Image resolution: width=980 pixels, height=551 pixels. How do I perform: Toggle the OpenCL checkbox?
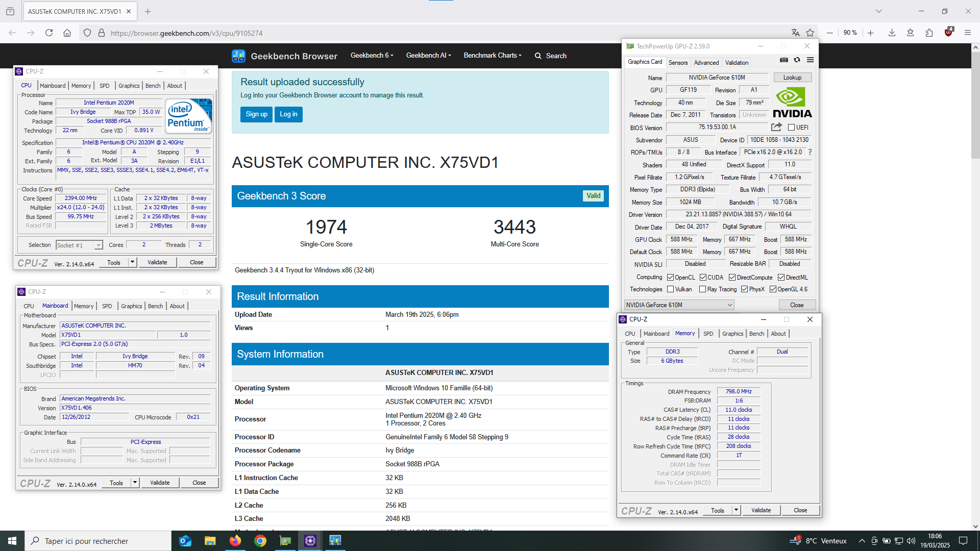[671, 278]
